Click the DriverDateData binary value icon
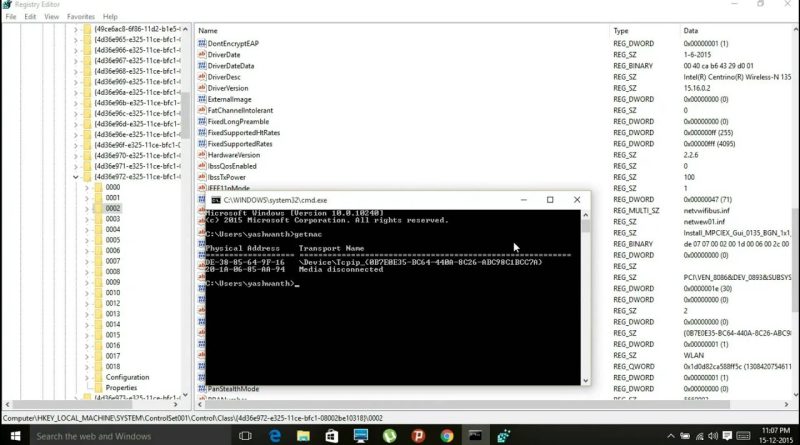 [202, 66]
